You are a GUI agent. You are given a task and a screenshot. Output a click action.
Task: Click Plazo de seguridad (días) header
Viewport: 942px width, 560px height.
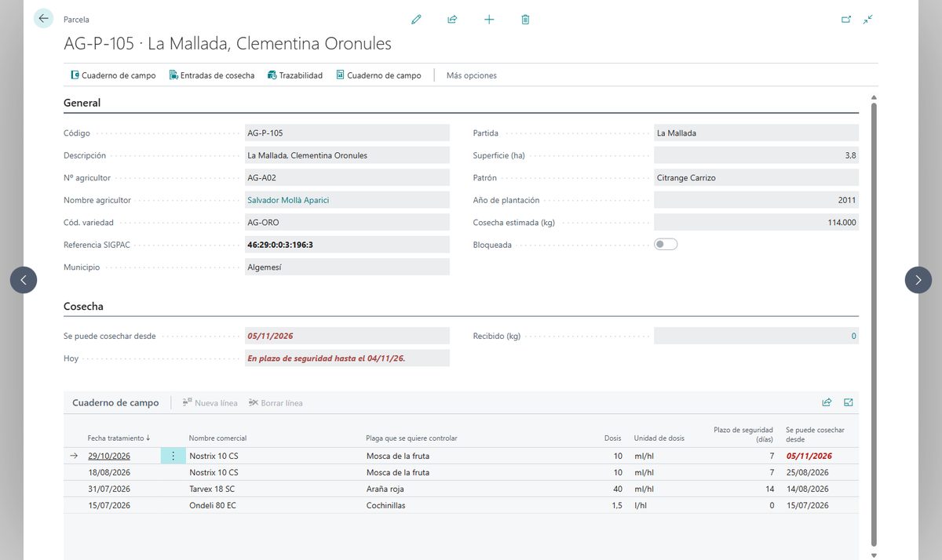click(743, 435)
